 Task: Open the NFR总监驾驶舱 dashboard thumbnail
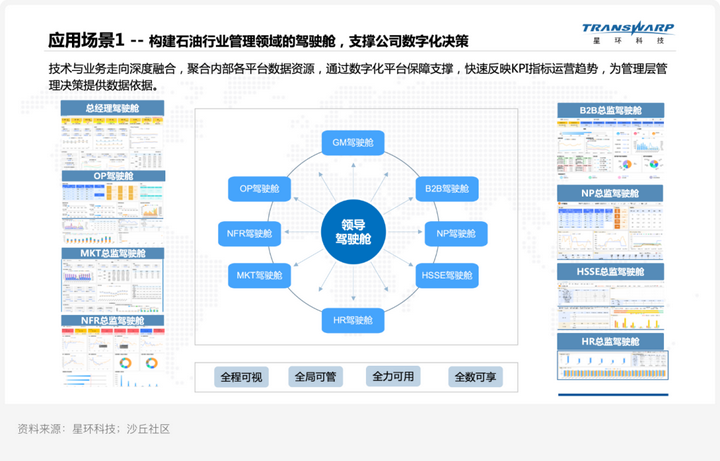tap(113, 357)
